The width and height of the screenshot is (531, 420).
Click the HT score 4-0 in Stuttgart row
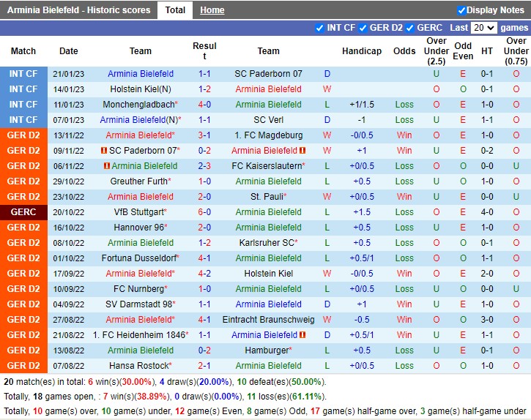tap(487, 212)
